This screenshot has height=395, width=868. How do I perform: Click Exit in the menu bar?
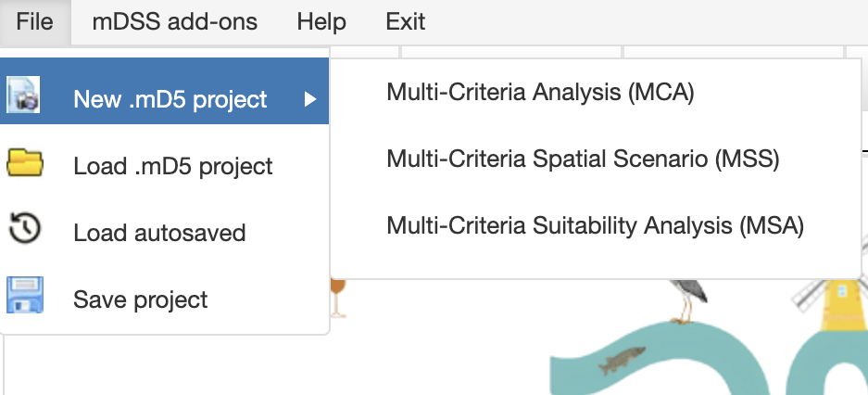pyautogui.click(x=406, y=22)
